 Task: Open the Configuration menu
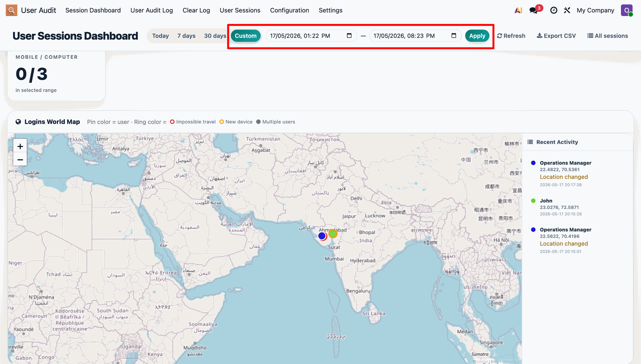pos(289,10)
